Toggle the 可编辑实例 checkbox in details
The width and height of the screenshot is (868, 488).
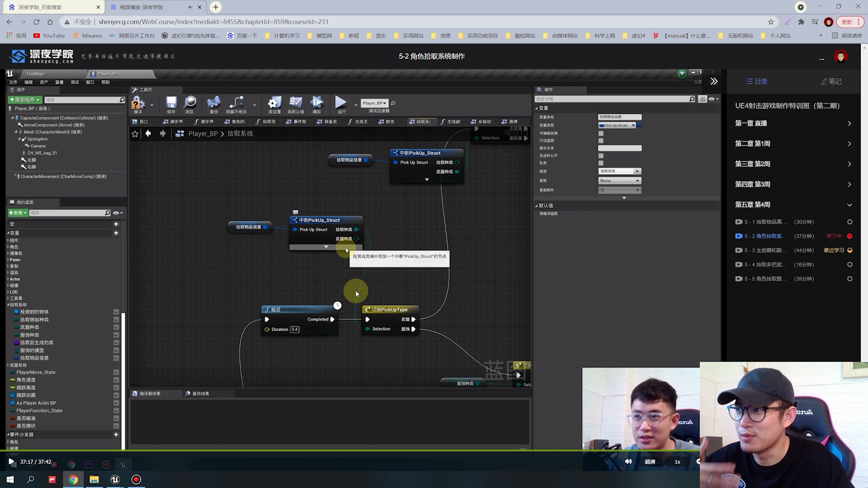(601, 133)
